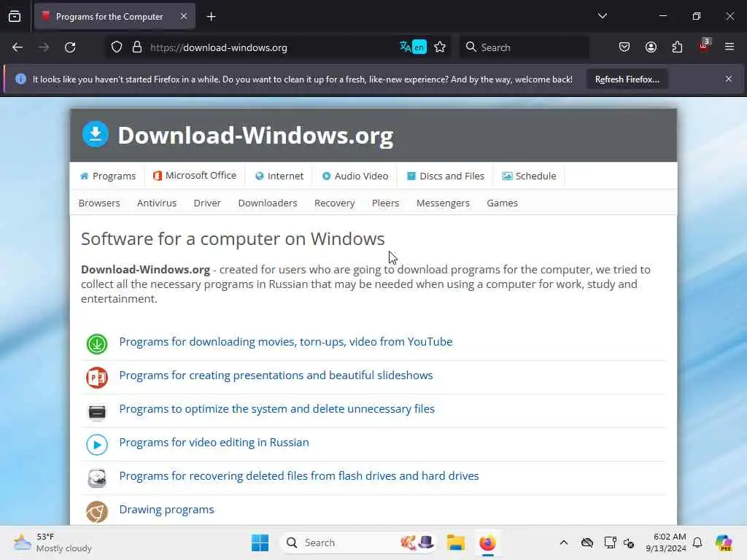Open tracking protection shield icon

pos(117,47)
